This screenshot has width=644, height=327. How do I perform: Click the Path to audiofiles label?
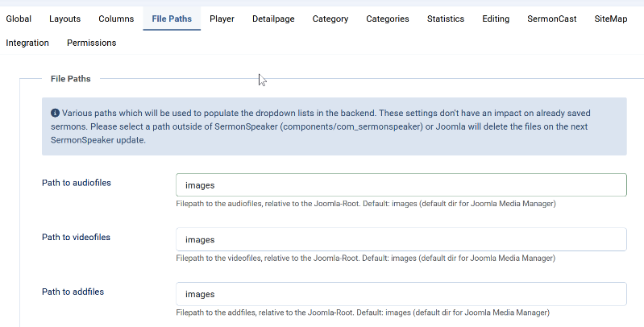(x=77, y=183)
